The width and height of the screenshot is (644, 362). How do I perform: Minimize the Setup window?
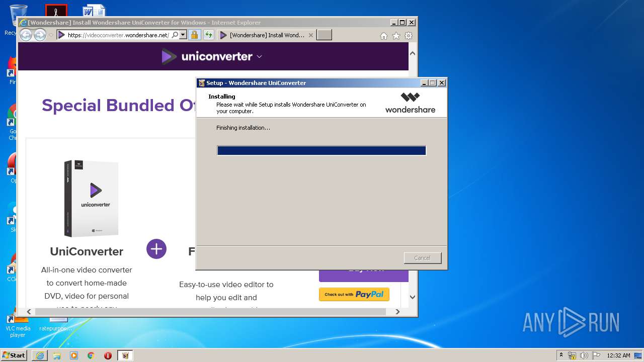pos(424,83)
